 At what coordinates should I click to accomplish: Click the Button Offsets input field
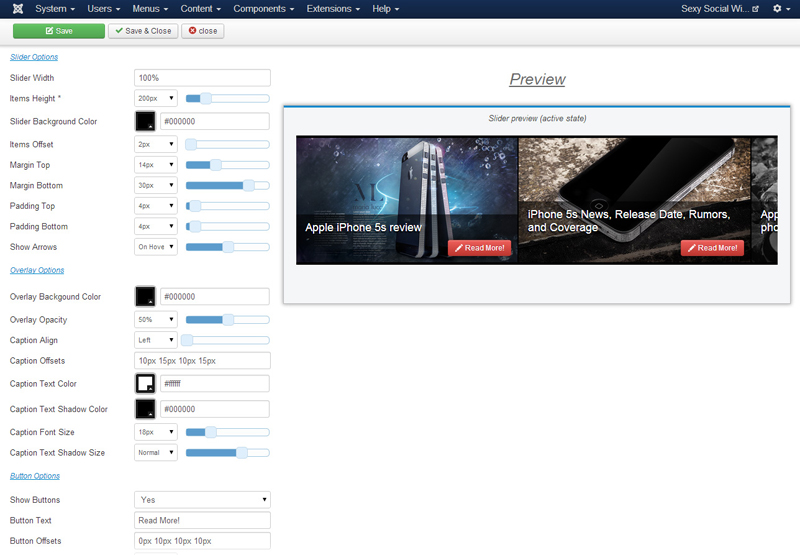[202, 541]
